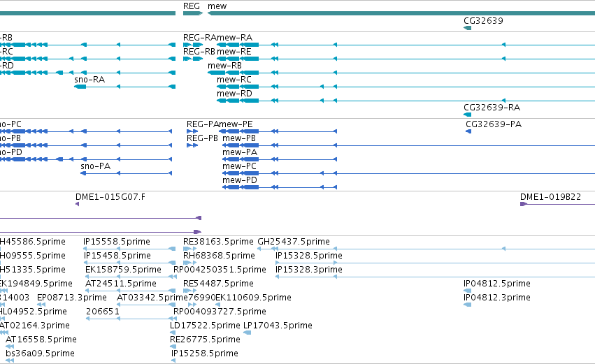The width and height of the screenshot is (595, 364).
Task: Click EST IP15458.5prime label
Action: pyautogui.click(x=117, y=256)
